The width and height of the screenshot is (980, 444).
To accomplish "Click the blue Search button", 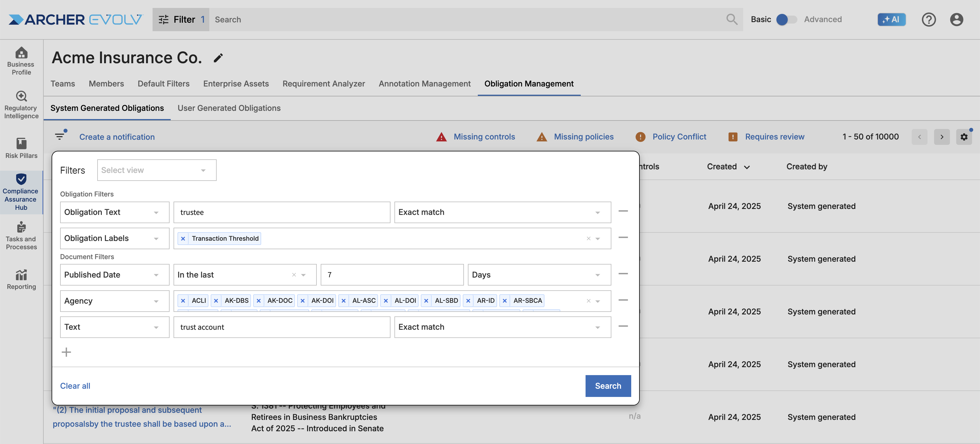I will coord(608,386).
